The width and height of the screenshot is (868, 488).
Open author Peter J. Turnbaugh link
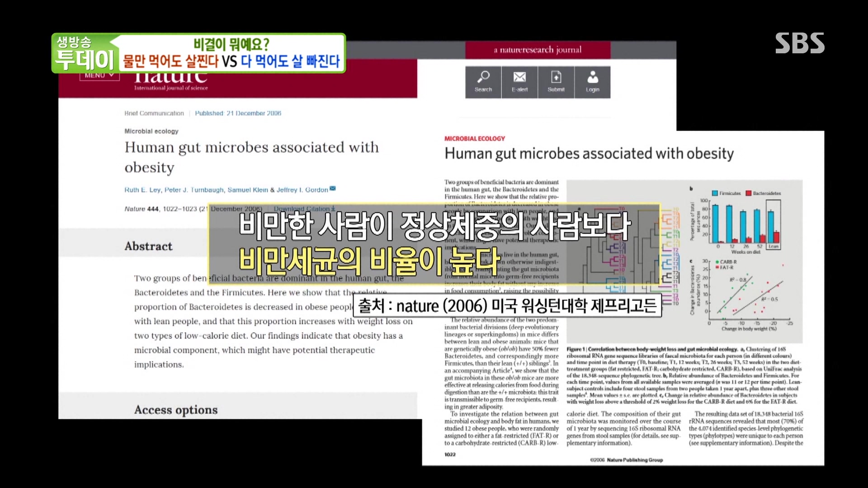point(194,190)
